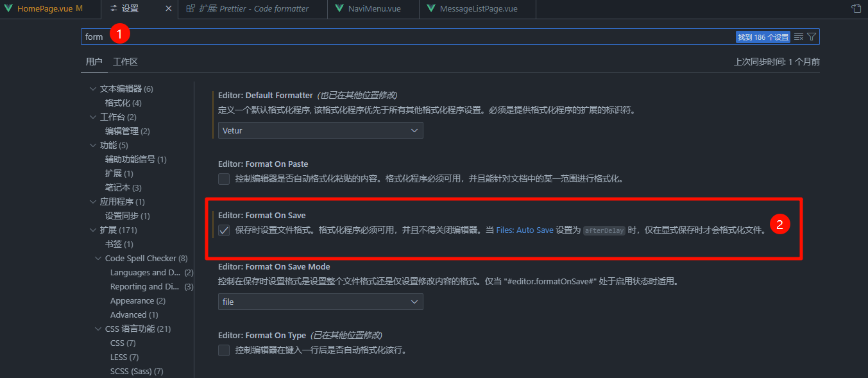Uncheck the Format On Save checkbox
Screen dimensions: 868x378
[224, 230]
